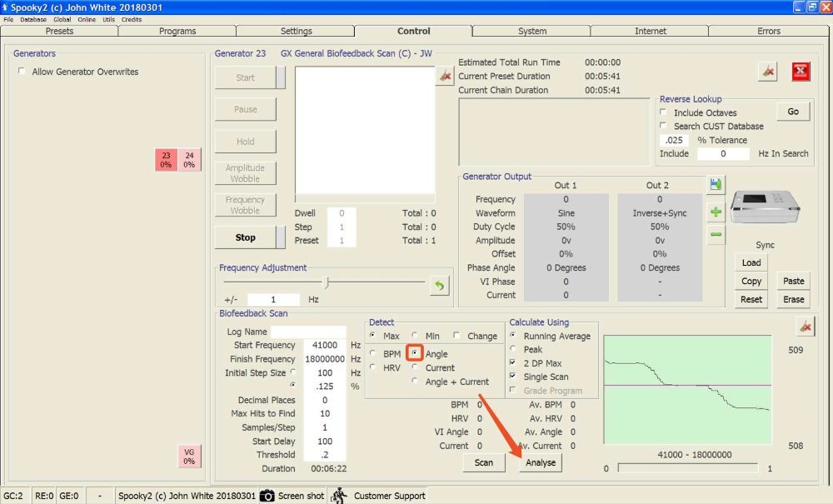
Task: Click the Hz In Search include field
Action: [723, 153]
